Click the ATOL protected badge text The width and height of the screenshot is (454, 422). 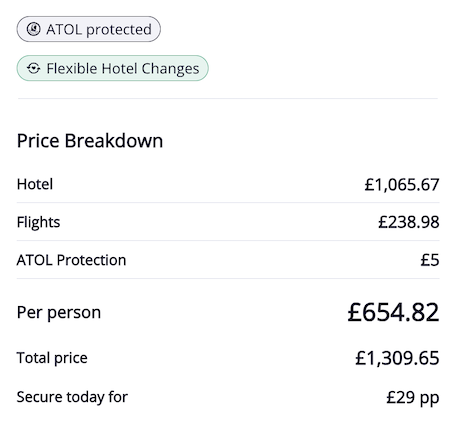click(x=99, y=29)
